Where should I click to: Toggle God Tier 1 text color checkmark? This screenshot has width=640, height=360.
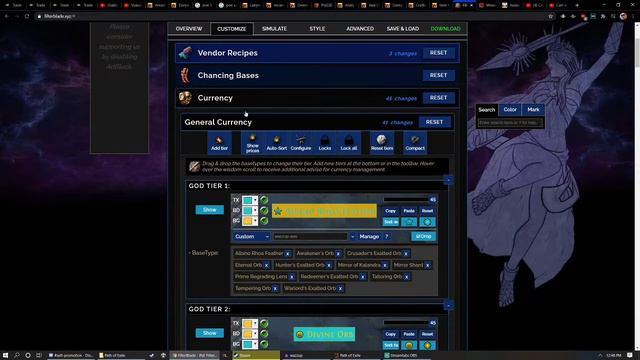(x=264, y=200)
